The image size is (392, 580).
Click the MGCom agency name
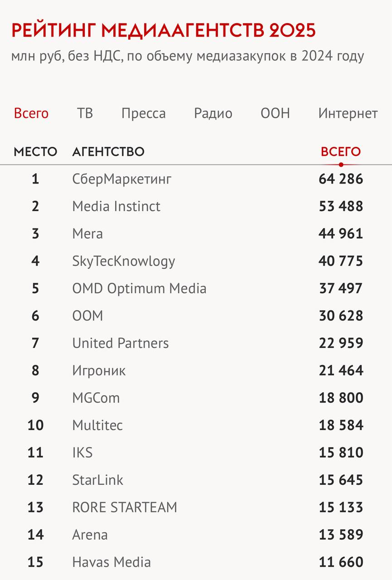(96, 398)
